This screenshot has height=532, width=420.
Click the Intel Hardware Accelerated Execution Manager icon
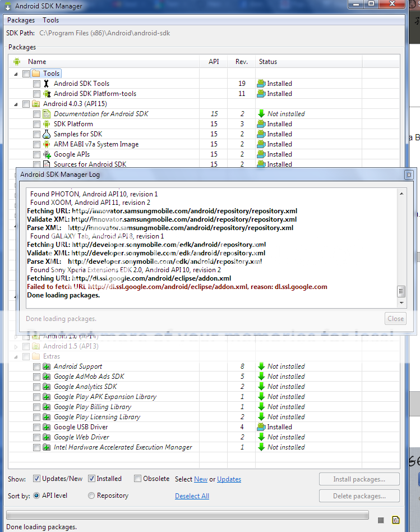tap(47, 447)
